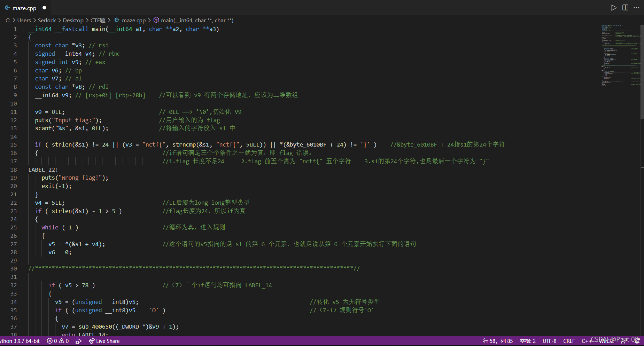Change line ending from CRLF

[569, 341]
